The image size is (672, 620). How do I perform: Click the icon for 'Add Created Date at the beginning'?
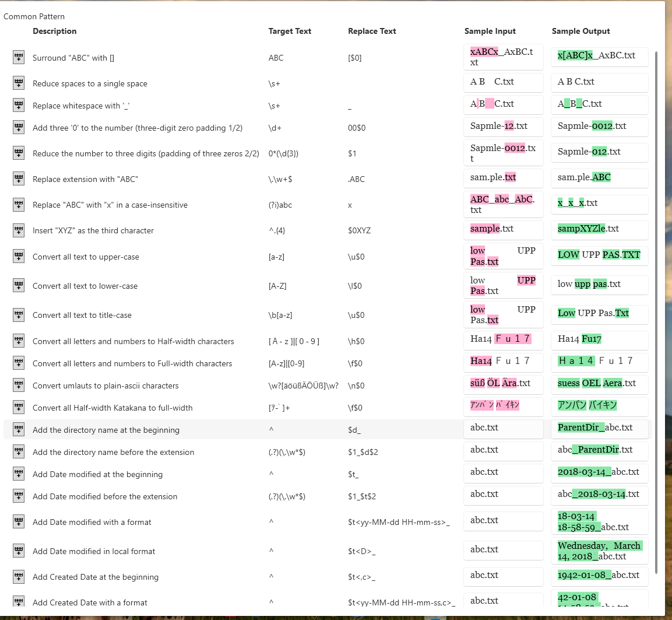19,577
